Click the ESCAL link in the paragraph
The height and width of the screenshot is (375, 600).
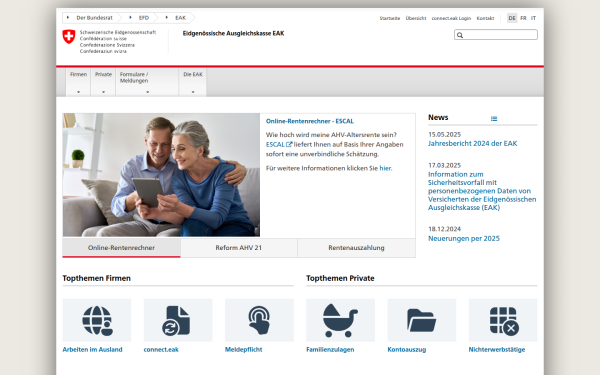(x=275, y=144)
